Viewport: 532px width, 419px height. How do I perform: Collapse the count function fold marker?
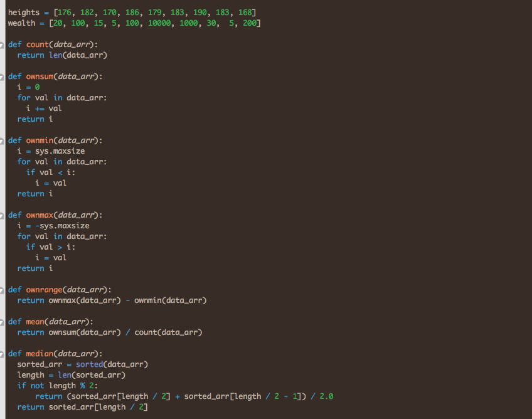[x=2, y=45]
